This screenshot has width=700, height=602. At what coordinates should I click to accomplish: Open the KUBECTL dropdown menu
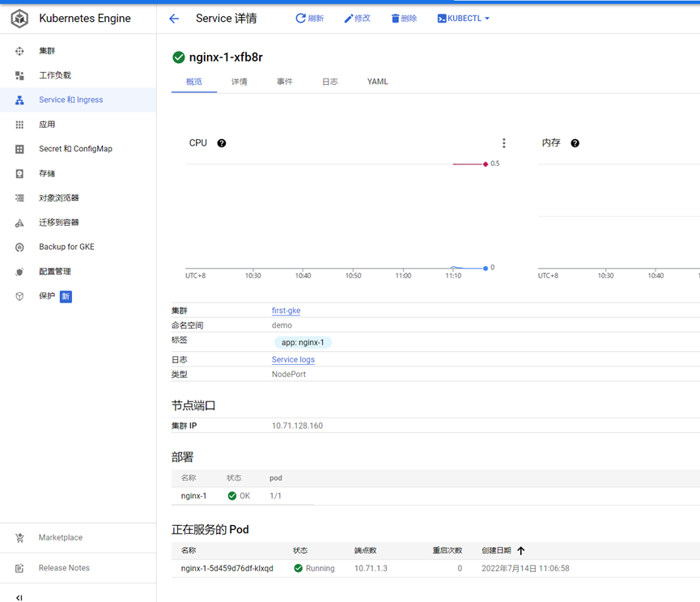[x=464, y=19]
